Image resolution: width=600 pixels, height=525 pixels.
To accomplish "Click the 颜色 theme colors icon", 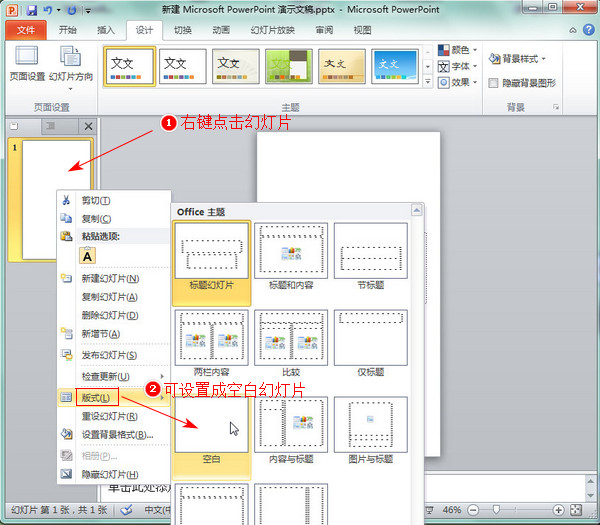I will (444, 50).
